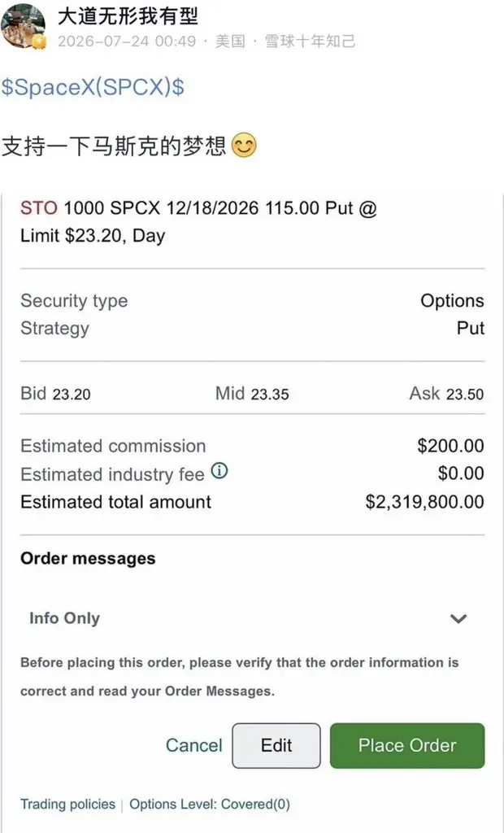The width and height of the screenshot is (504, 833).
Task: Tap the gold verification badge on avatar
Action: [x=40, y=42]
